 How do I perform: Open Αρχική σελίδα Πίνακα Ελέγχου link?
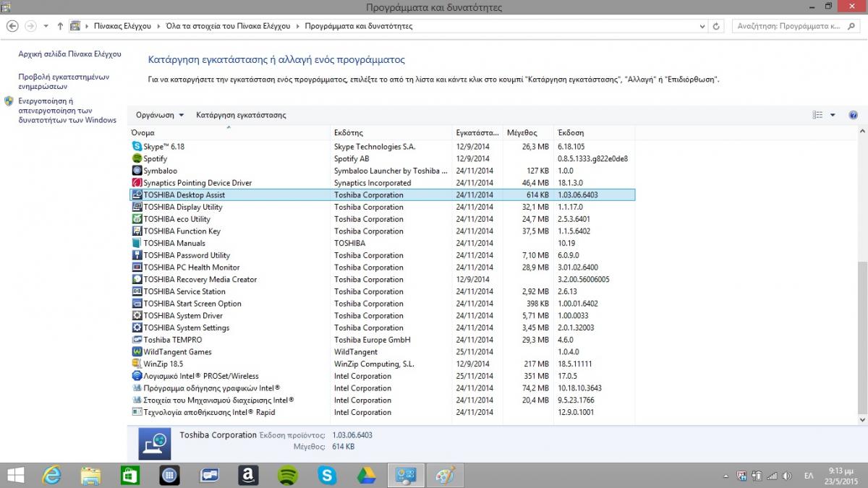tap(70, 54)
